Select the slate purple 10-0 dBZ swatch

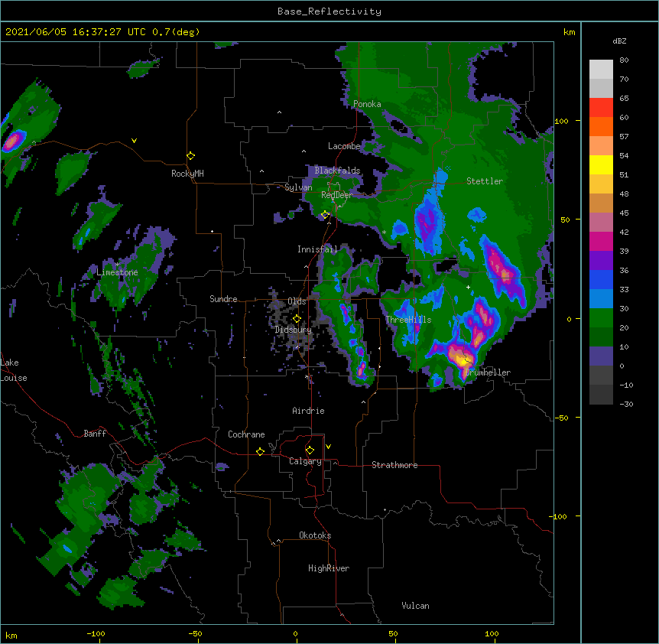pos(601,356)
